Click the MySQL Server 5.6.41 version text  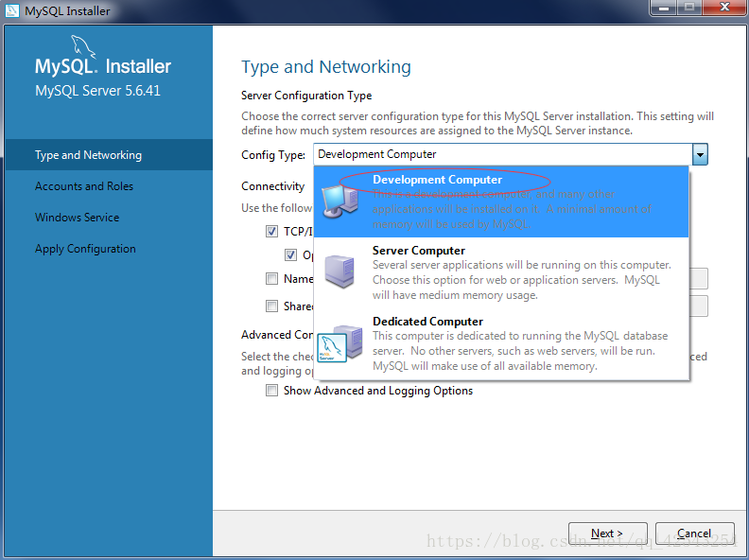(97, 91)
